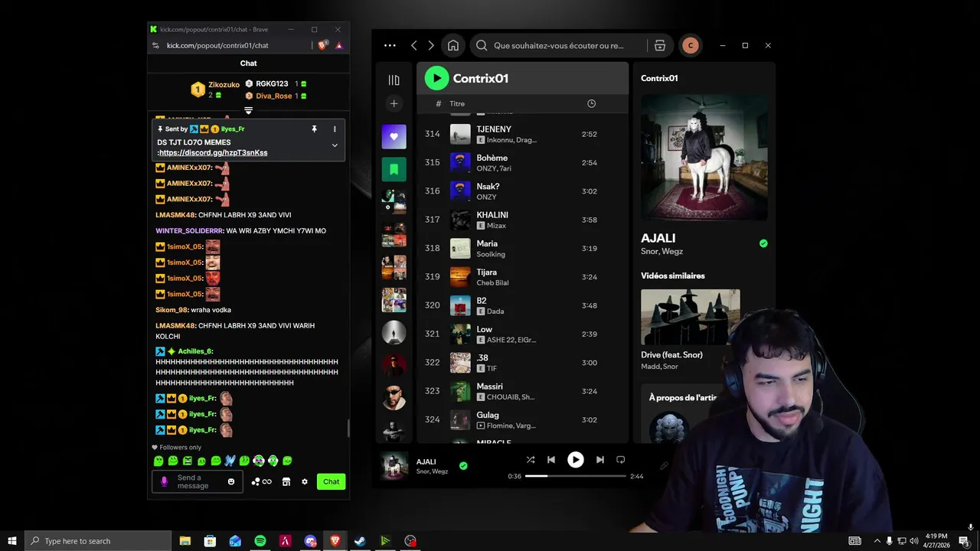The image size is (980, 551).
Task: Open the Spotify profile avatar 'C'
Action: click(x=690, y=45)
